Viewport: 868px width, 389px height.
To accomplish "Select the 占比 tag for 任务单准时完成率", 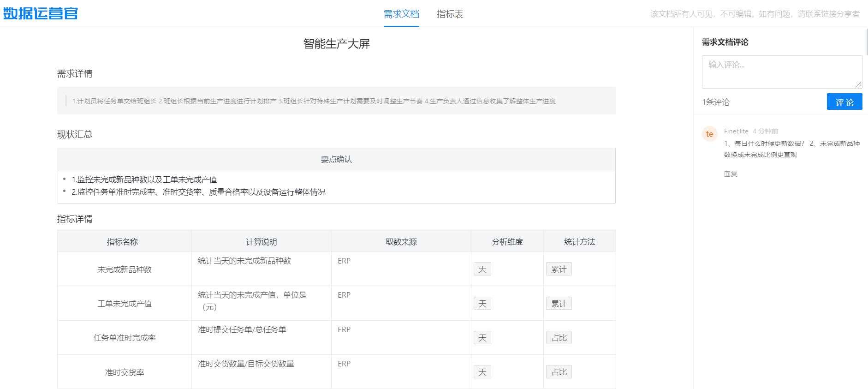I will click(x=559, y=338).
